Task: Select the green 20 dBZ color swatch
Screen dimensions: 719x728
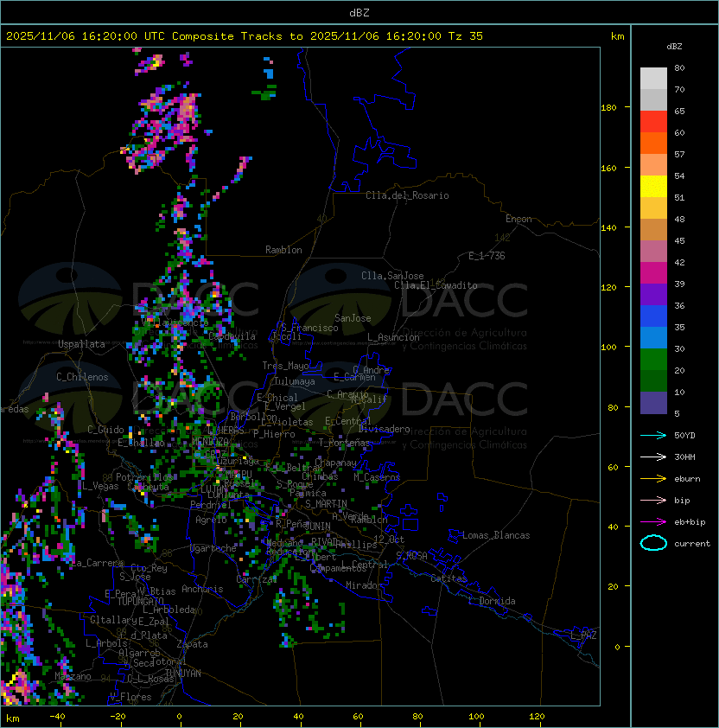Action: click(653, 360)
